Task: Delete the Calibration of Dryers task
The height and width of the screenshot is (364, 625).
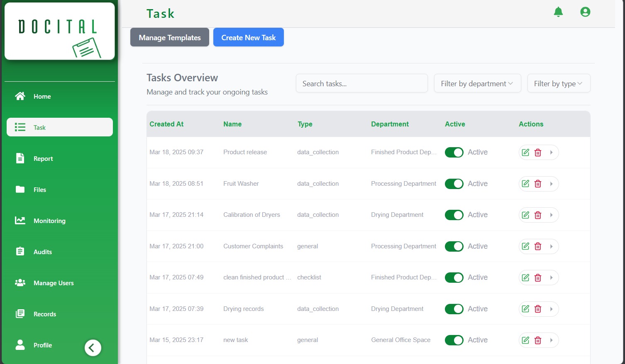Action: click(538, 215)
